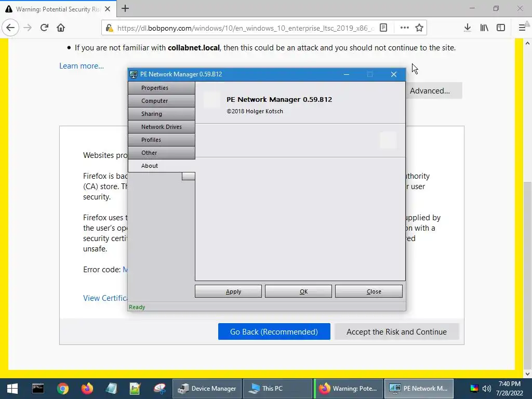Select the About section
Viewport: 532px width, 399px height.
[162, 166]
